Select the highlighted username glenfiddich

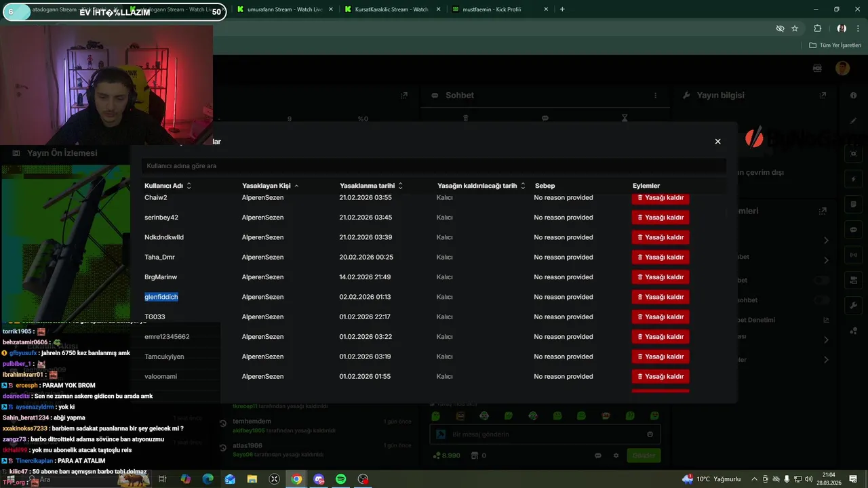click(x=161, y=297)
